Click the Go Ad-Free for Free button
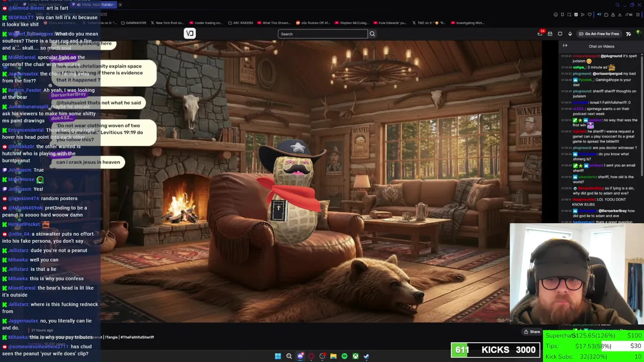644x362 pixels. pyautogui.click(x=599, y=34)
